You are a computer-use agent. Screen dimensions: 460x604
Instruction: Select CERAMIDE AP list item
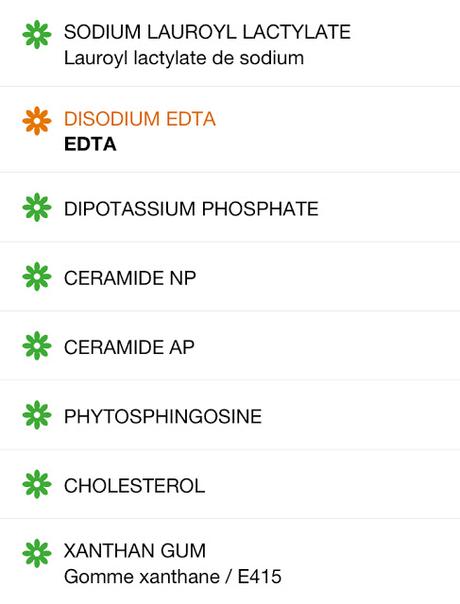(230, 346)
